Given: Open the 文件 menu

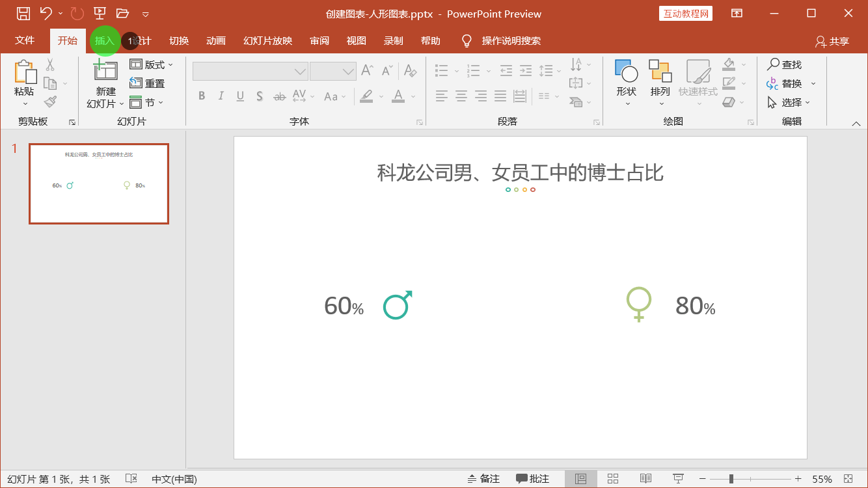Looking at the screenshot, I should click(x=25, y=40).
